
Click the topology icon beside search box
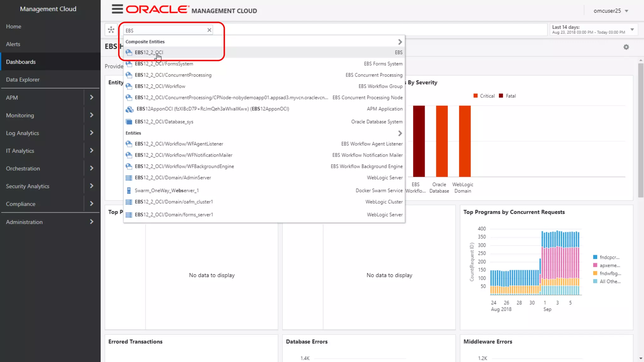[x=111, y=30]
